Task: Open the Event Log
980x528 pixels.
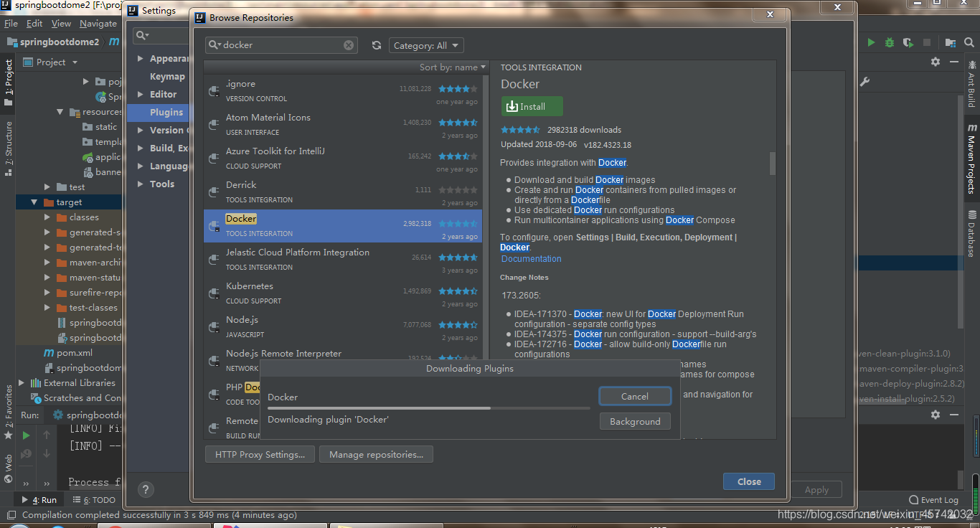Action: (x=933, y=500)
